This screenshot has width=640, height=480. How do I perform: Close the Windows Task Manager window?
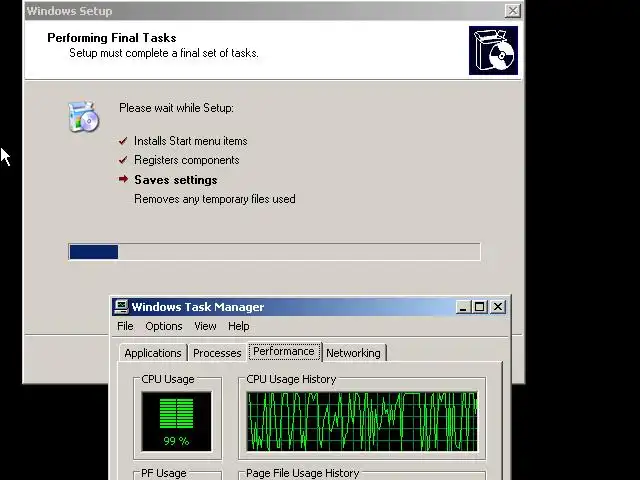[498, 307]
